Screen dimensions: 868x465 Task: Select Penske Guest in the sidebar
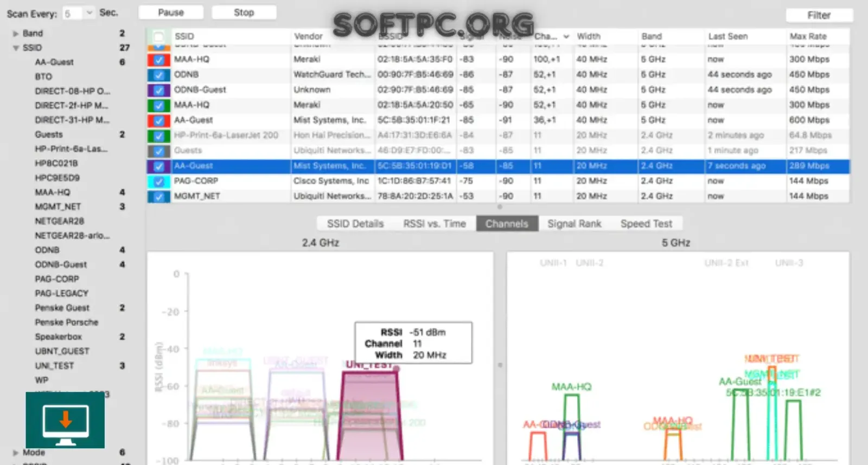pyautogui.click(x=62, y=308)
